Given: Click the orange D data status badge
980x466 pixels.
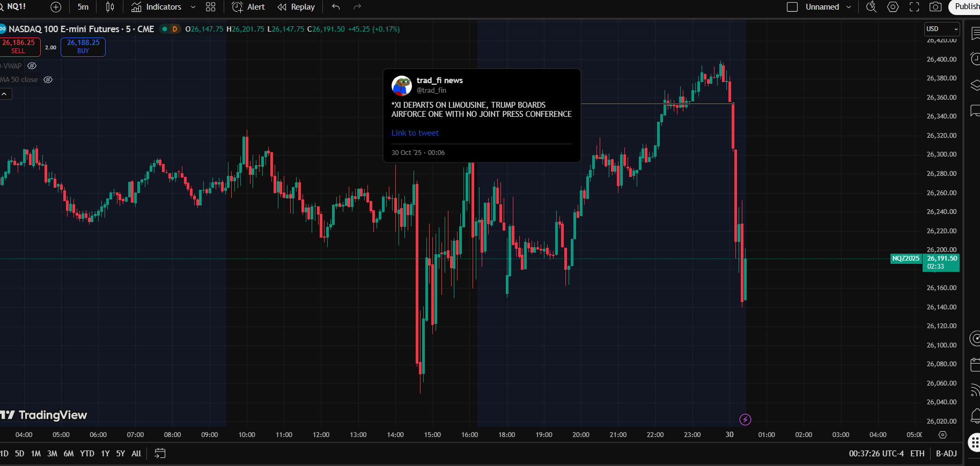Looking at the screenshot, I should pyautogui.click(x=175, y=29).
